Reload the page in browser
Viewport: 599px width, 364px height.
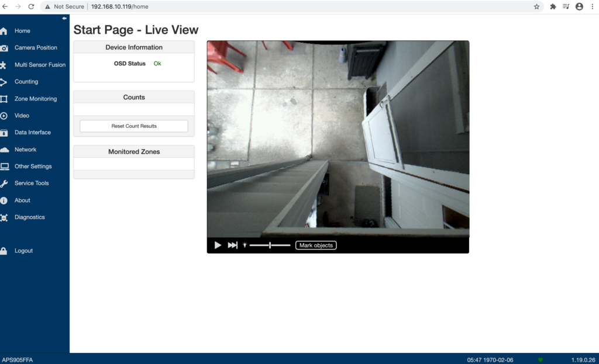point(32,6)
